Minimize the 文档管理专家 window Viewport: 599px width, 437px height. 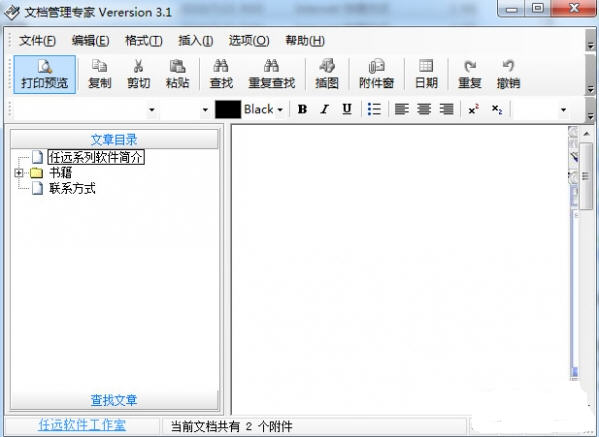point(512,8)
